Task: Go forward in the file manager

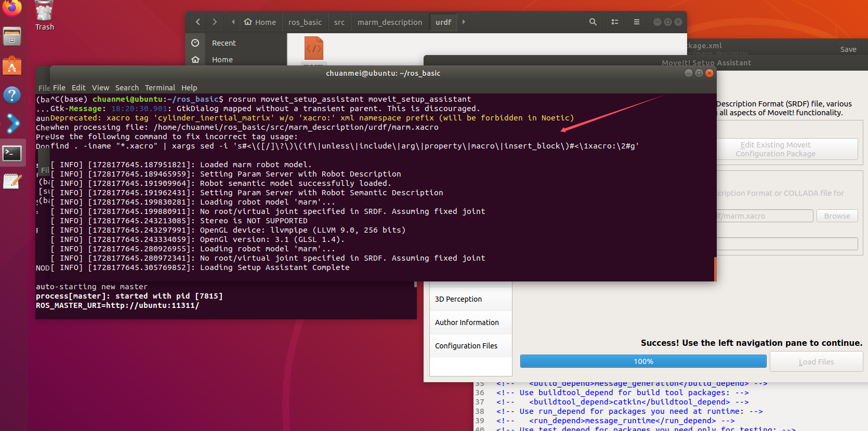Action: [x=215, y=22]
